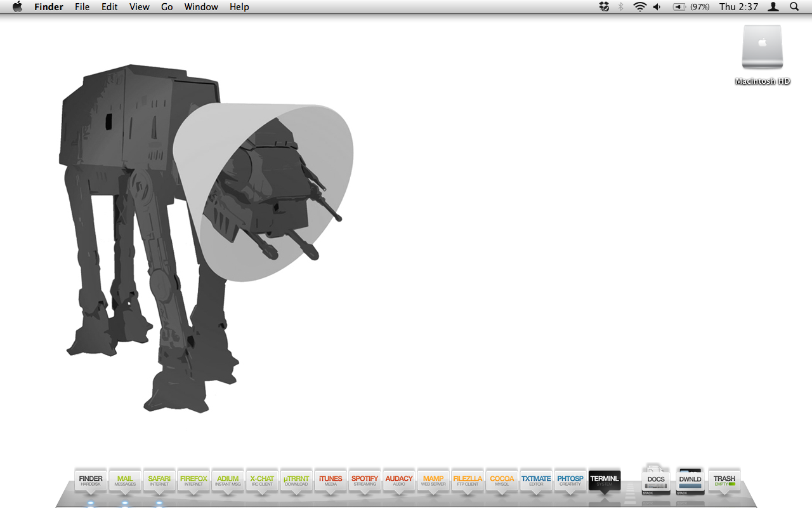812x508 pixels.
Task: Click the Bluetooth status icon
Action: click(x=621, y=7)
